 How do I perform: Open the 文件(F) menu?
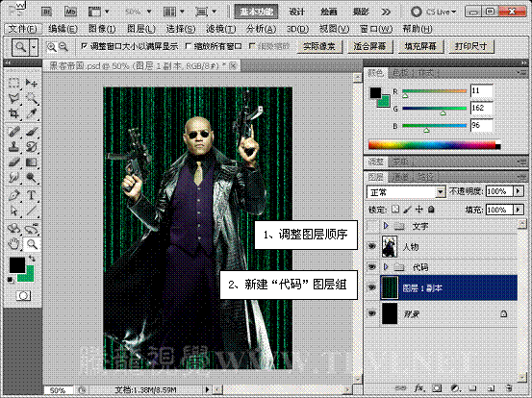23,29
